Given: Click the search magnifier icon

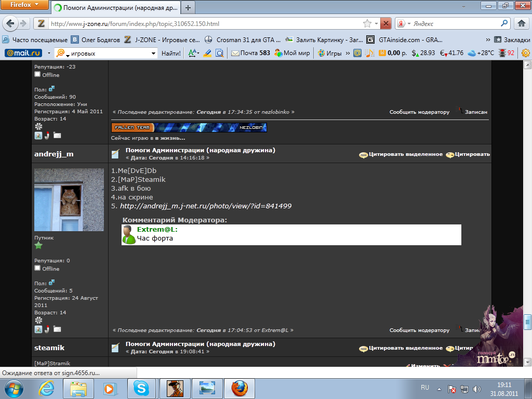Looking at the screenshot, I should coord(504,23).
